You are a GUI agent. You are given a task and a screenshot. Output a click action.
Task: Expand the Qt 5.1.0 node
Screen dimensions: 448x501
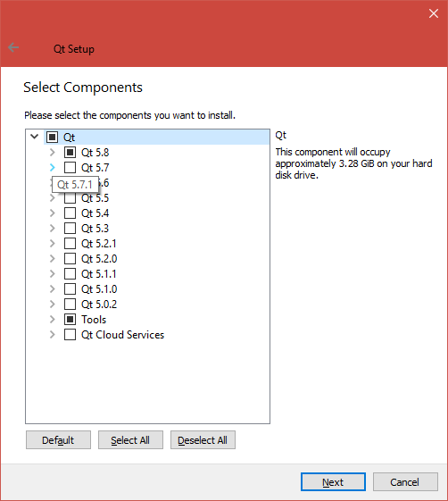point(53,288)
